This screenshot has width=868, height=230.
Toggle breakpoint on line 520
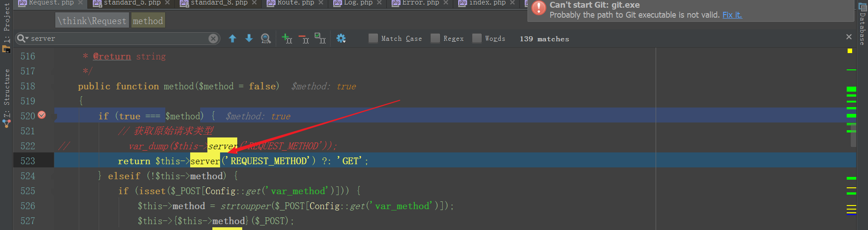click(x=42, y=115)
